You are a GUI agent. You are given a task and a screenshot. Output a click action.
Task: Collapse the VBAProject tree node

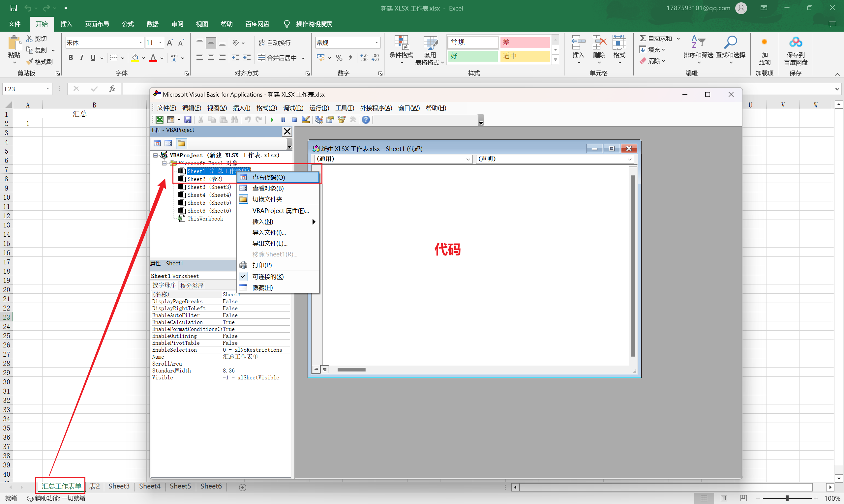click(156, 155)
